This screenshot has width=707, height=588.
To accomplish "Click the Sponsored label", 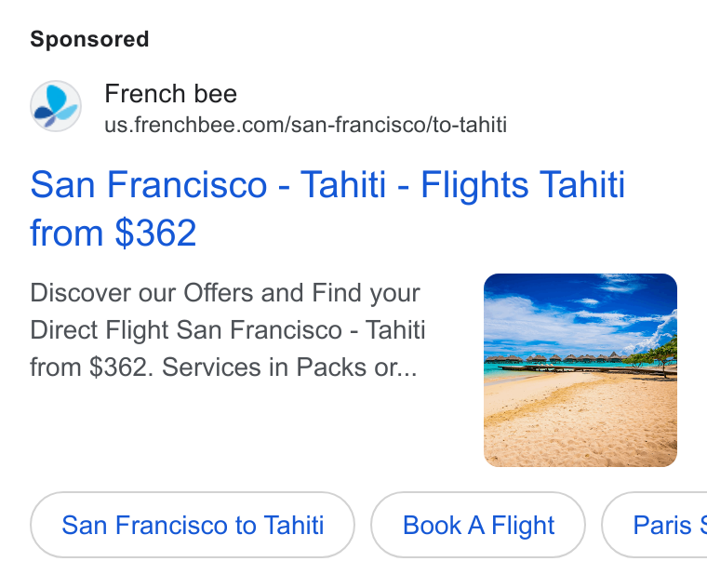I will (x=89, y=39).
